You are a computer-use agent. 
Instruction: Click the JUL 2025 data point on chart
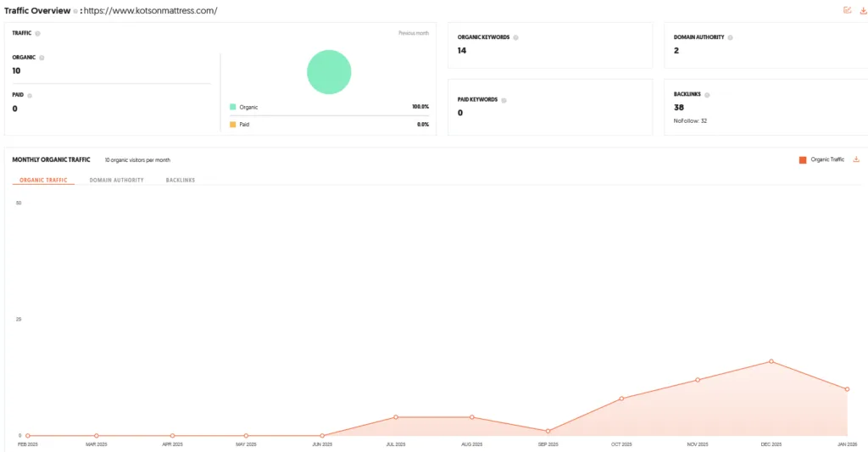396,417
